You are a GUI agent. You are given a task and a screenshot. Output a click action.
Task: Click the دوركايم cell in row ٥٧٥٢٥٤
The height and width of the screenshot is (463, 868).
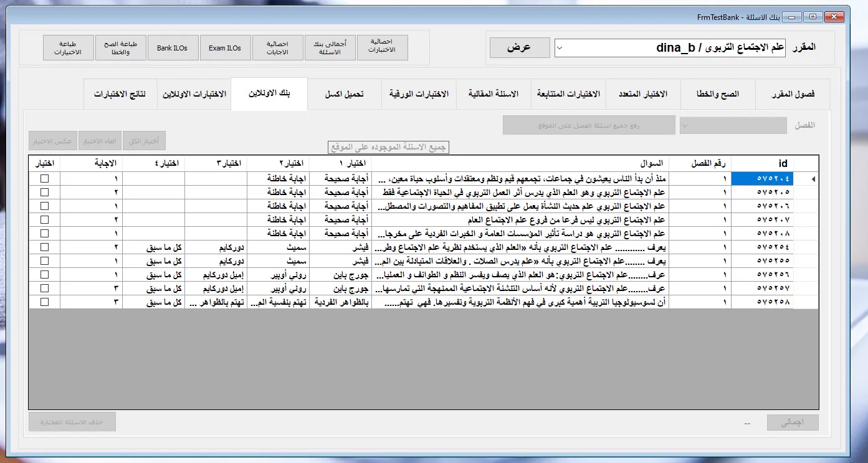216,247
